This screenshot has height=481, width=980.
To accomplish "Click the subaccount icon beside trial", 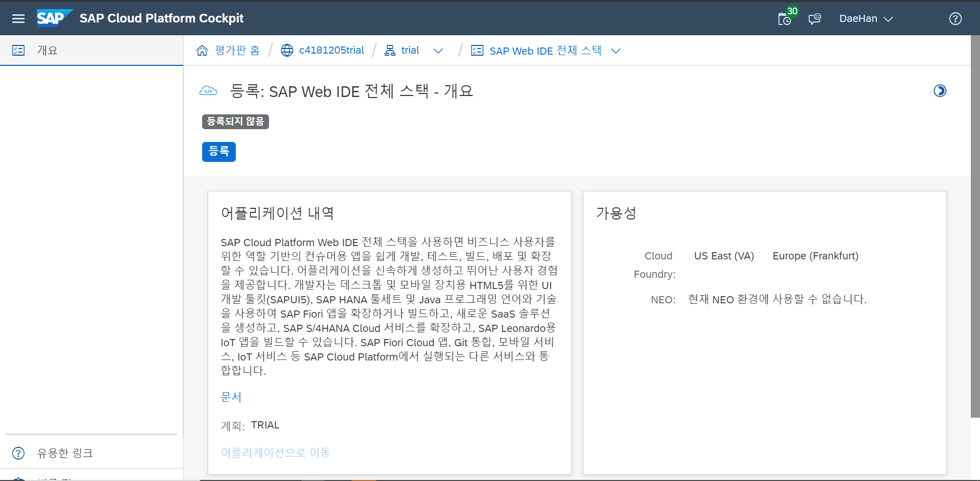I will 390,51.
